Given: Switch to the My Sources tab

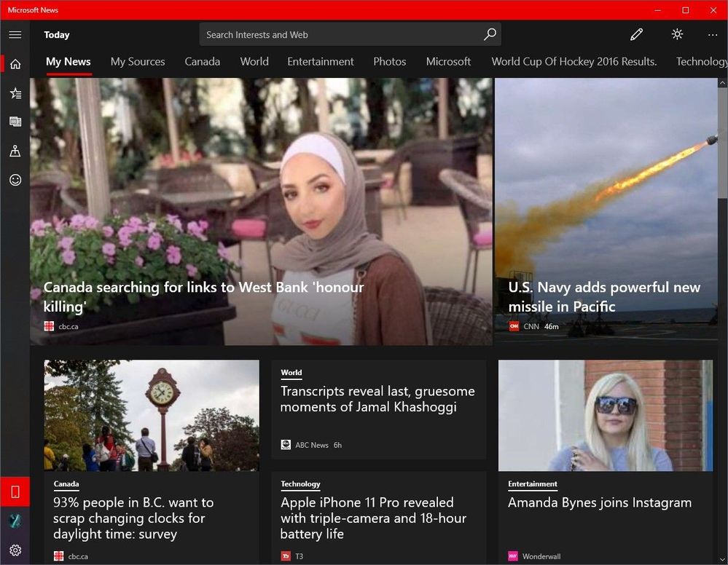Looking at the screenshot, I should 138,62.
